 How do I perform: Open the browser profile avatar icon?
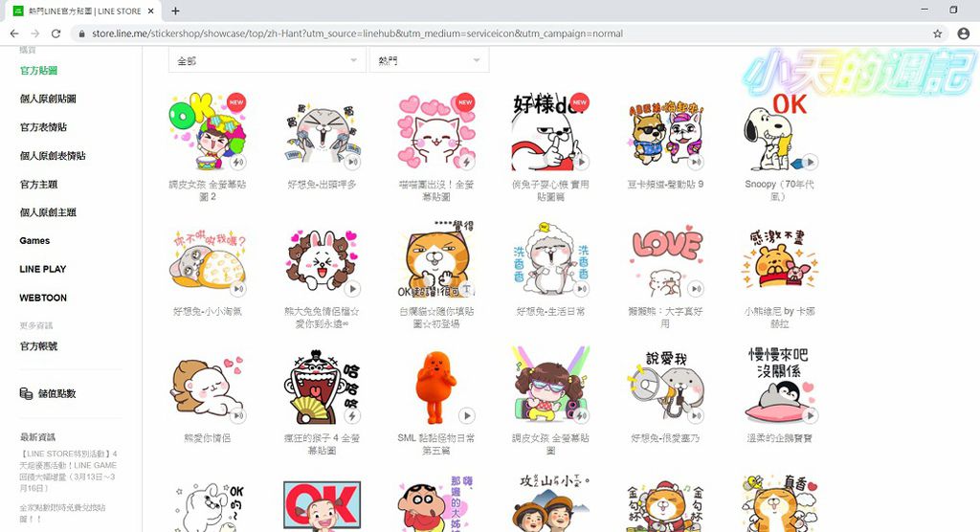click(x=964, y=33)
